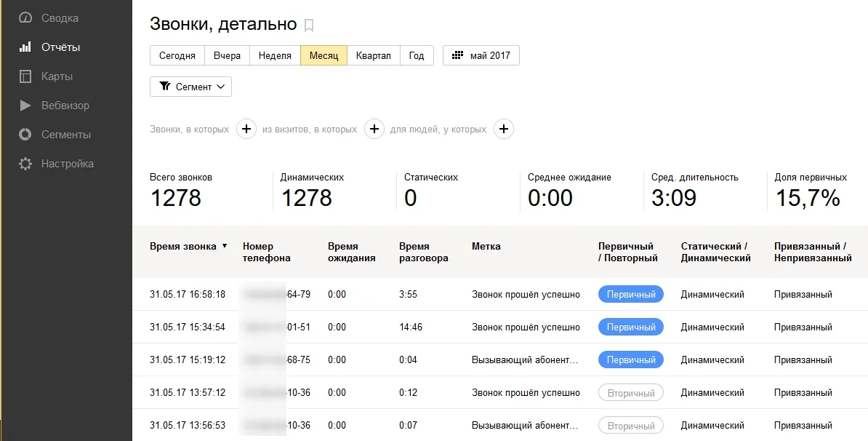Add a condition for людей, у которых
The image size is (868, 441).
[x=503, y=129]
